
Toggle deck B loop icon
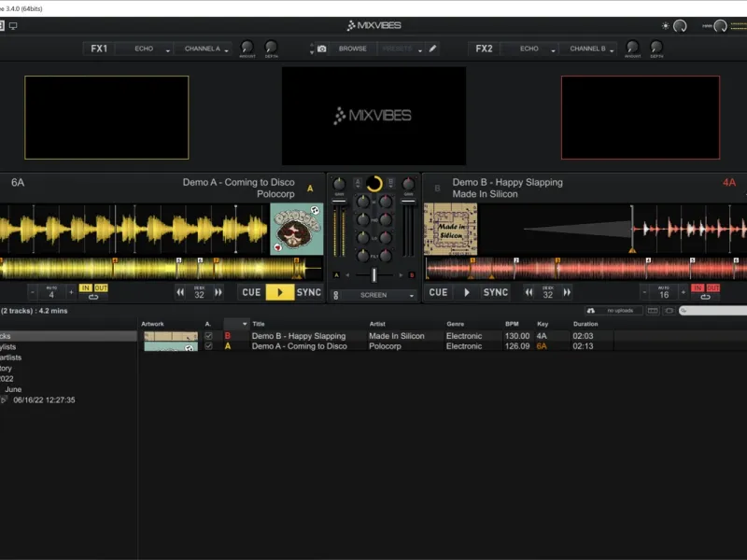point(706,297)
